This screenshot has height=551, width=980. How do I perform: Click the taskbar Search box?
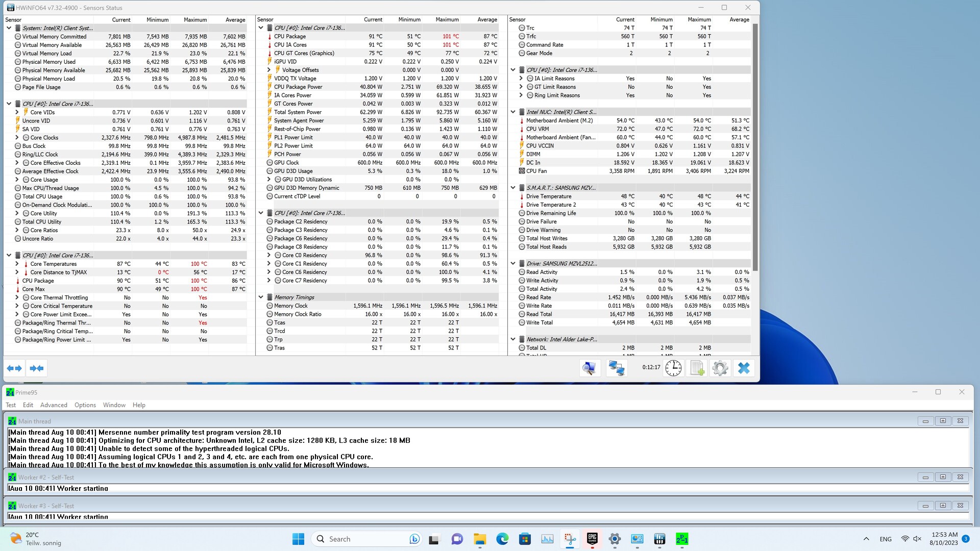367,539
